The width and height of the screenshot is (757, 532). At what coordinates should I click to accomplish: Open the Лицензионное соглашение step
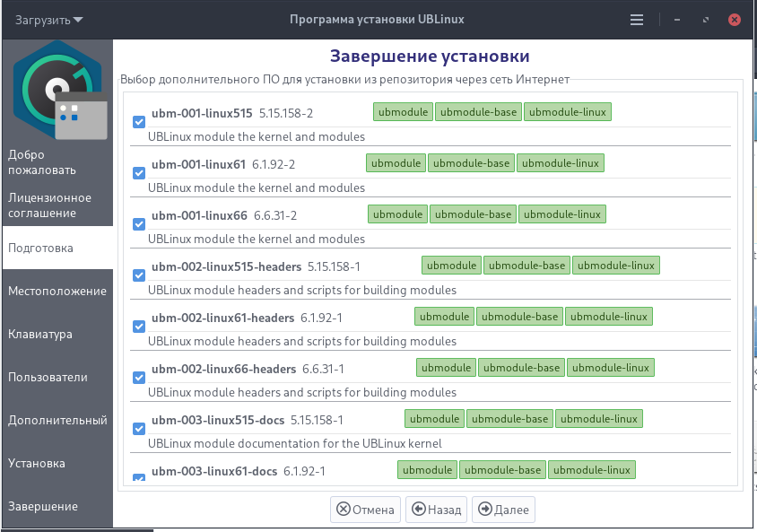pos(57,205)
